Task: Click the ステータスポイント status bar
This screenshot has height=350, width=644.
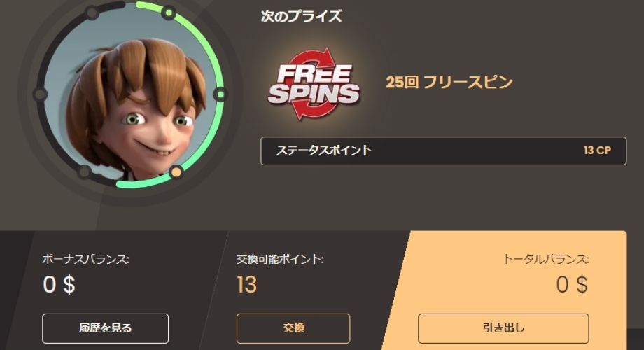Action: tap(444, 150)
